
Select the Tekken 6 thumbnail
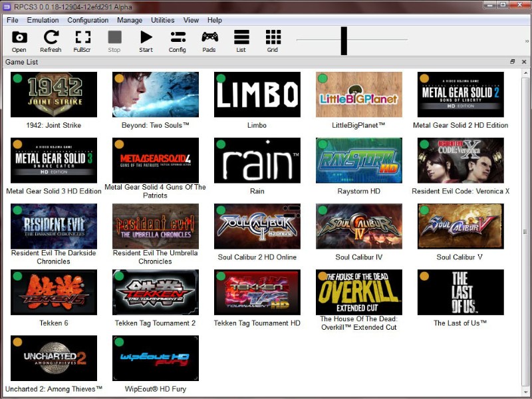pyautogui.click(x=54, y=292)
